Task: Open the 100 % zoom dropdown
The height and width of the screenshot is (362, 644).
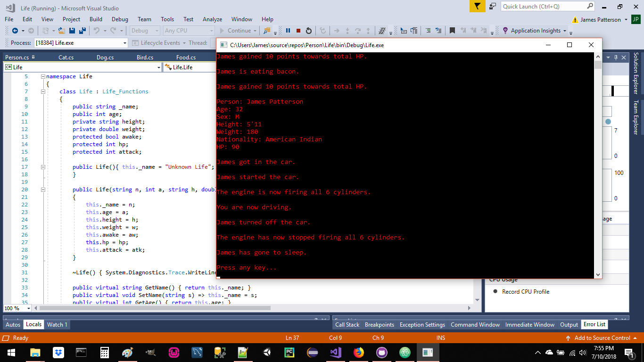Action: click(17, 308)
